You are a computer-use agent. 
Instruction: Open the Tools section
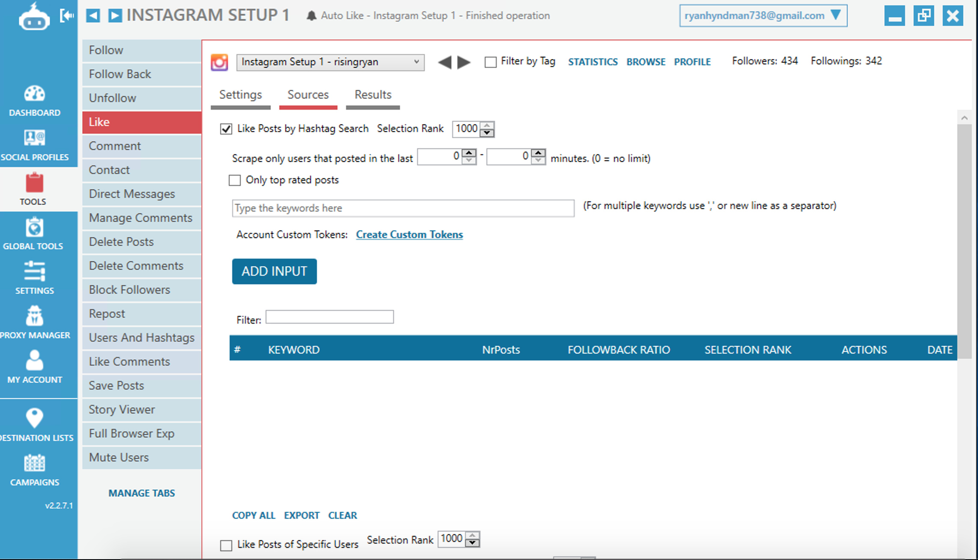(34, 189)
